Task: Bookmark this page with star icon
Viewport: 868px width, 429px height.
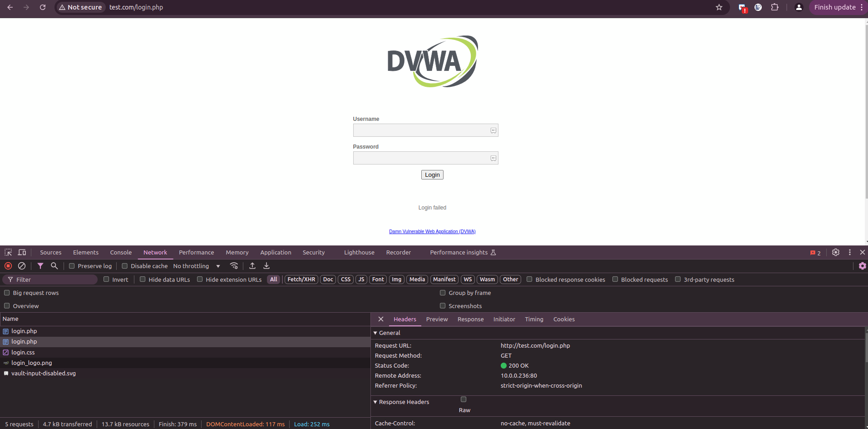Action: tap(719, 7)
